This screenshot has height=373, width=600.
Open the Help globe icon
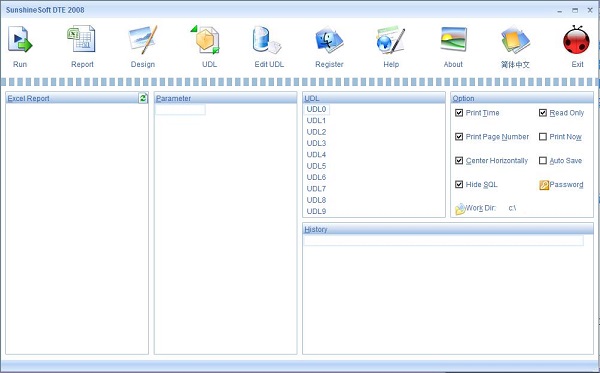click(391, 40)
